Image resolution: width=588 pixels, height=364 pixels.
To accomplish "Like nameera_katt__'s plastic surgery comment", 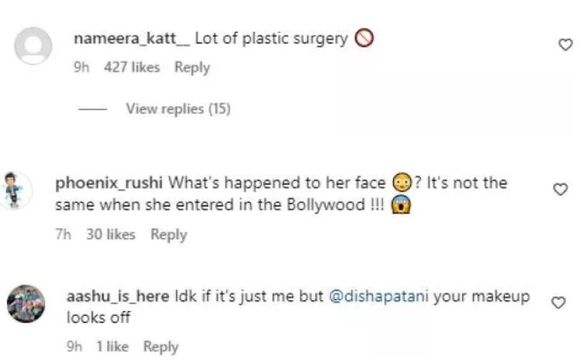I will (565, 46).
